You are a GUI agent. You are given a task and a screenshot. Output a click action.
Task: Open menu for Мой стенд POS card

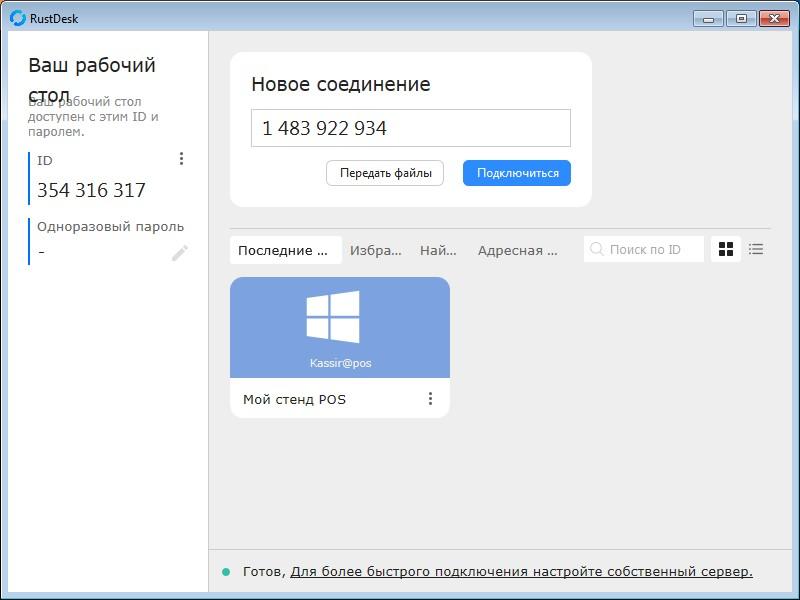[x=430, y=398]
